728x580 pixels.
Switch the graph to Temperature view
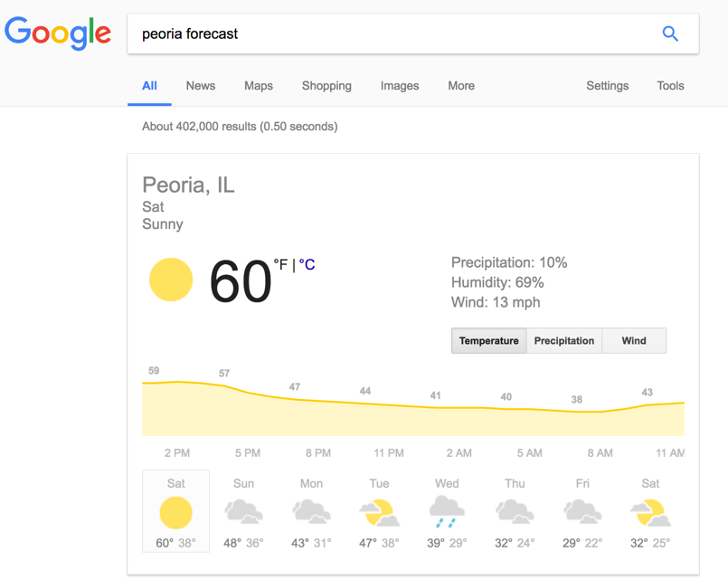tap(489, 340)
